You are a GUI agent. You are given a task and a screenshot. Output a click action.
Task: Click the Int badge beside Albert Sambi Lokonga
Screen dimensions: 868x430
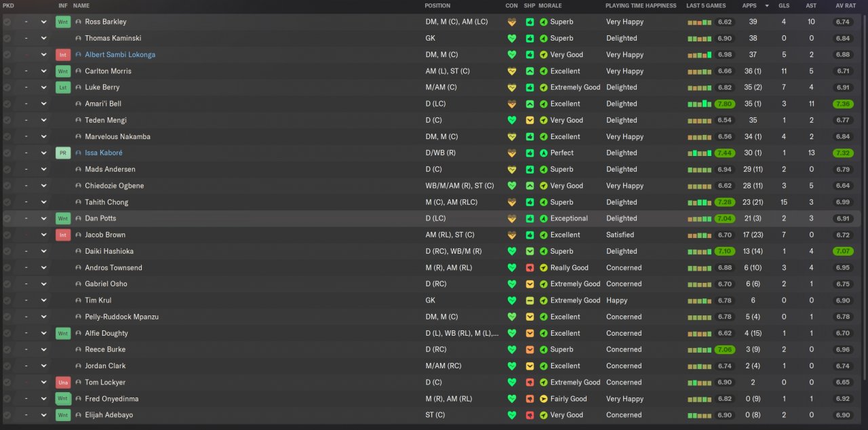point(63,55)
